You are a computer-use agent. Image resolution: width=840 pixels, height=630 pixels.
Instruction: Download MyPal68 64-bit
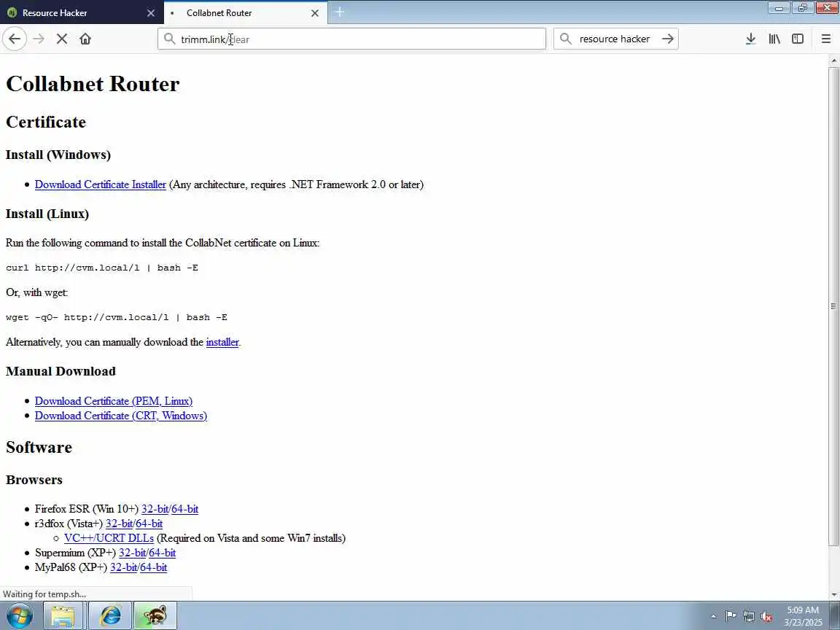(154, 567)
